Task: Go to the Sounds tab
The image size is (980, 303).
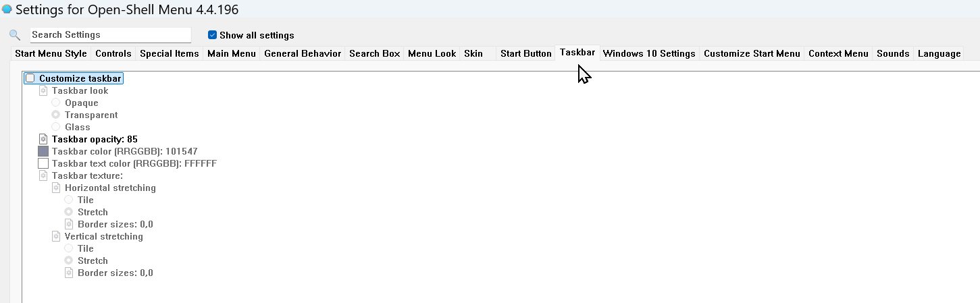Action: pyautogui.click(x=893, y=53)
